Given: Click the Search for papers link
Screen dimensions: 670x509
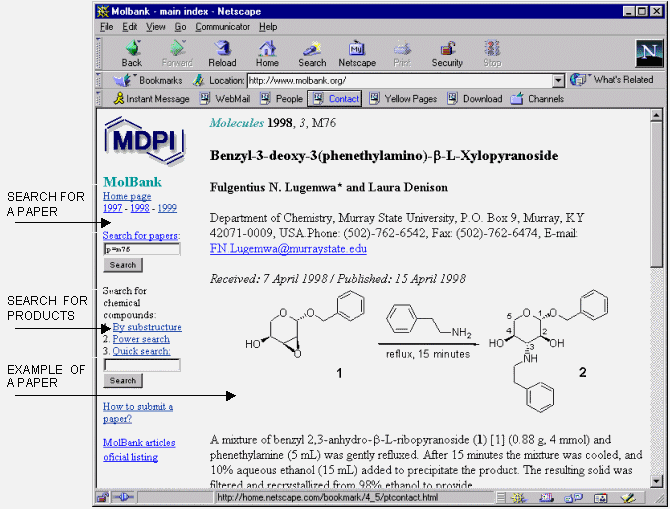Looking at the screenshot, I should click(x=141, y=235).
